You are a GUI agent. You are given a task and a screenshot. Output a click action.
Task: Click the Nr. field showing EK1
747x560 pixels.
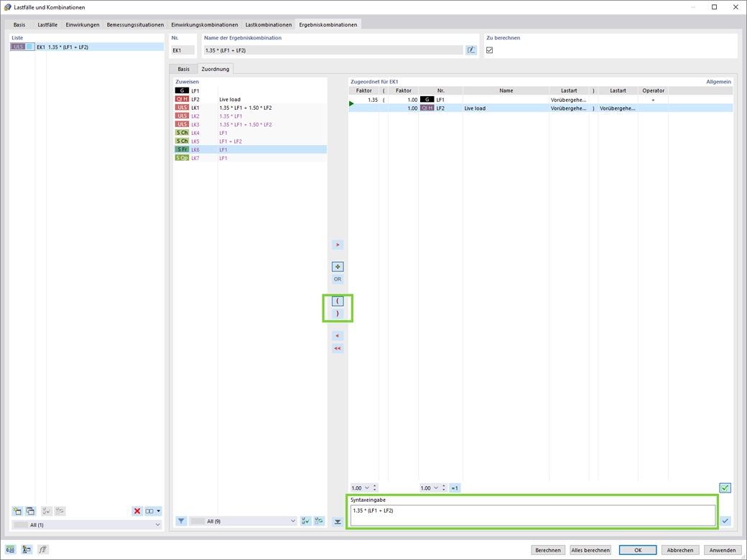[x=183, y=50]
